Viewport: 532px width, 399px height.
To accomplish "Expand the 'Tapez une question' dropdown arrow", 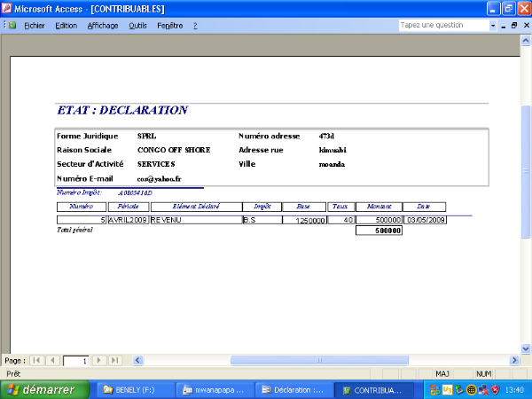I will point(494,26).
